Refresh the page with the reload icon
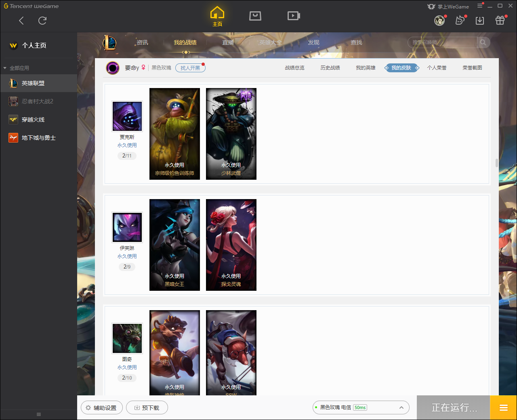Image resolution: width=517 pixels, height=420 pixels. [42, 21]
